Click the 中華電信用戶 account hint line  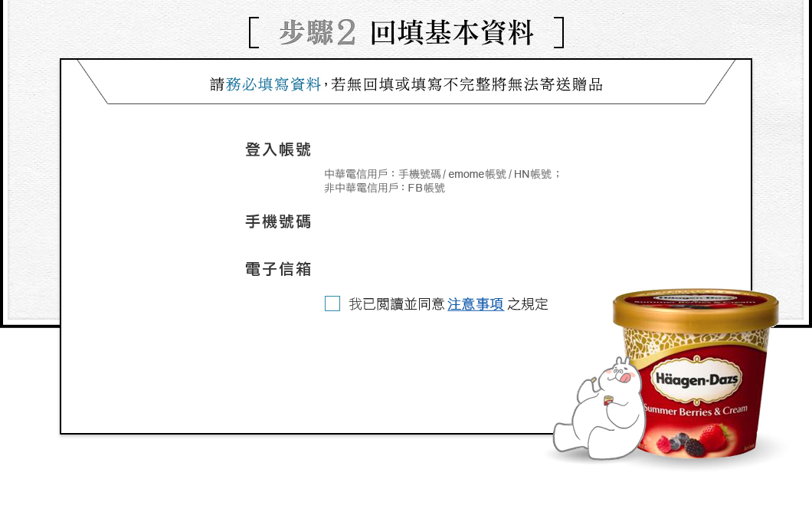point(443,174)
